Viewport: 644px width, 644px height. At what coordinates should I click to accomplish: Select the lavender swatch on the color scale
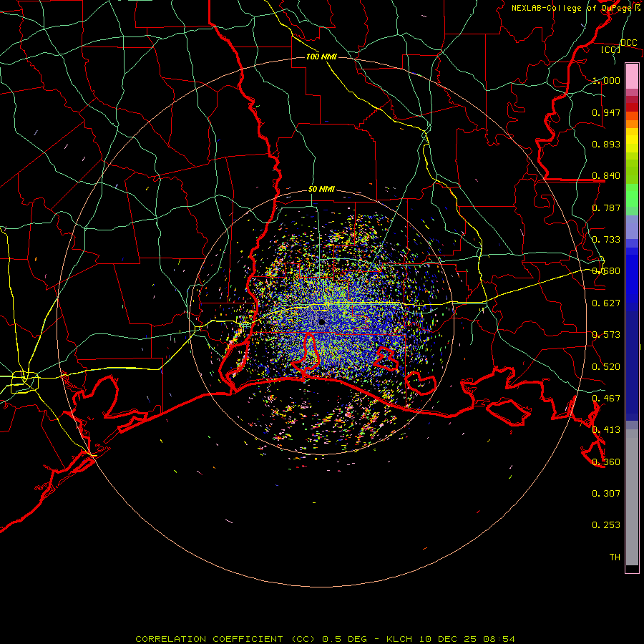click(x=632, y=227)
